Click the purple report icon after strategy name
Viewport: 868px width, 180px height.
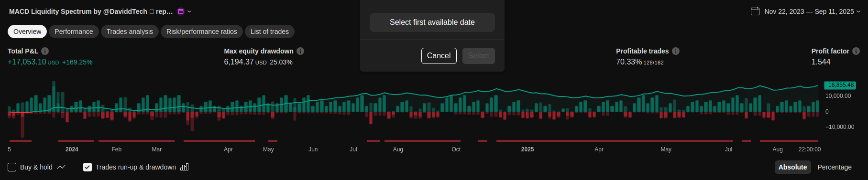pos(181,11)
